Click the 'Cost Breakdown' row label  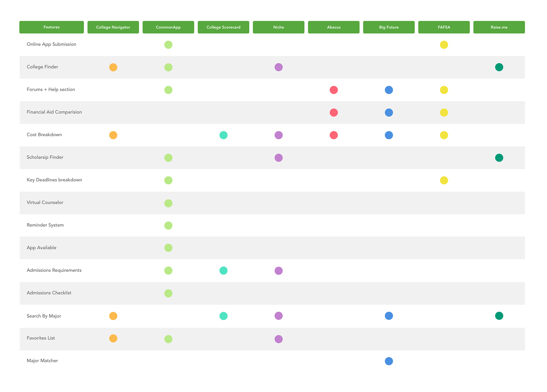[x=44, y=134]
